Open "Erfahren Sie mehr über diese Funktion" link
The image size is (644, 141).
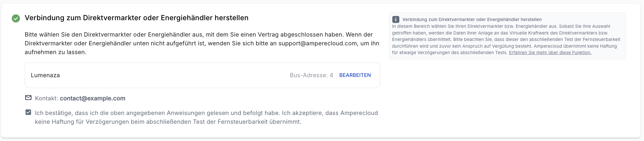click(x=550, y=53)
